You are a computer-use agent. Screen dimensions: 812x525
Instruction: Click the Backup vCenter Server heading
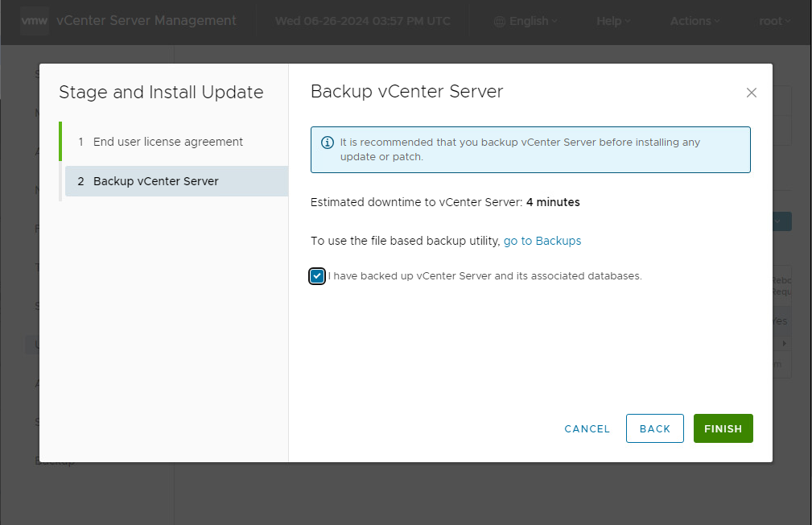click(406, 92)
